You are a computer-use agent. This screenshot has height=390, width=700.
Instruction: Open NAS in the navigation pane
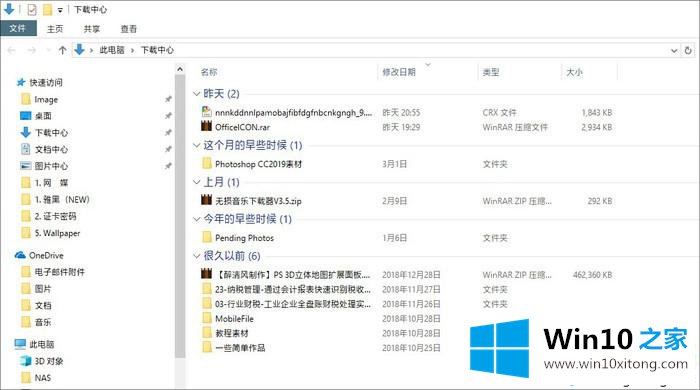tap(43, 378)
